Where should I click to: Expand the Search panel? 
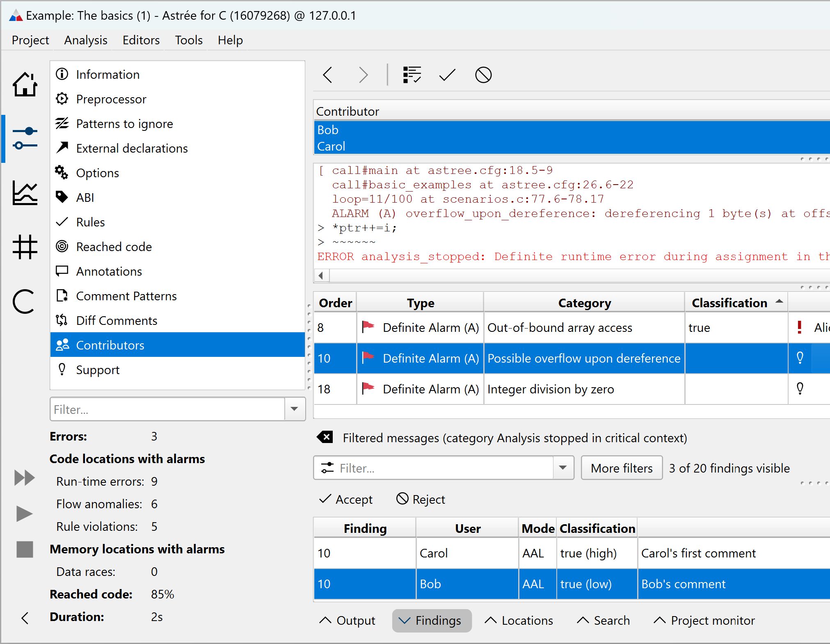(x=604, y=620)
